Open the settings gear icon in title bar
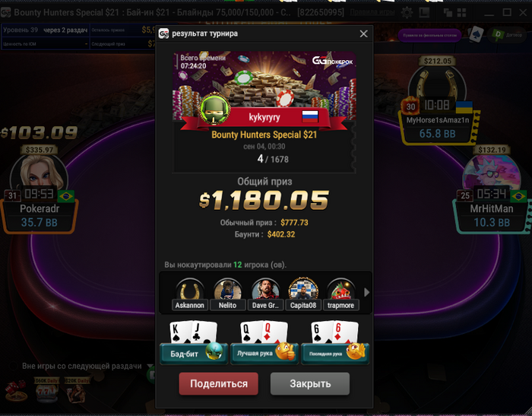532x416 pixels. [x=407, y=13]
